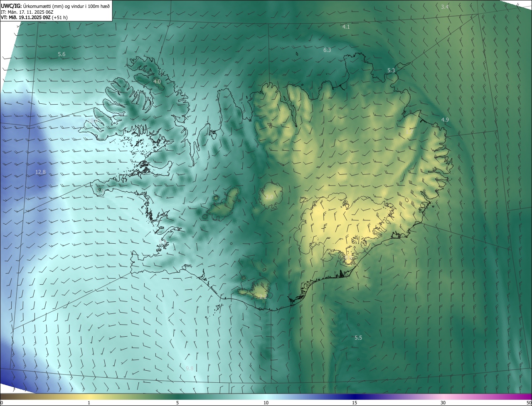Select the init time 'IT: Mán. 17. 11. 2025 06Z'
Image resolution: width=532 pixels, height=406 pixels.
(x=27, y=12)
